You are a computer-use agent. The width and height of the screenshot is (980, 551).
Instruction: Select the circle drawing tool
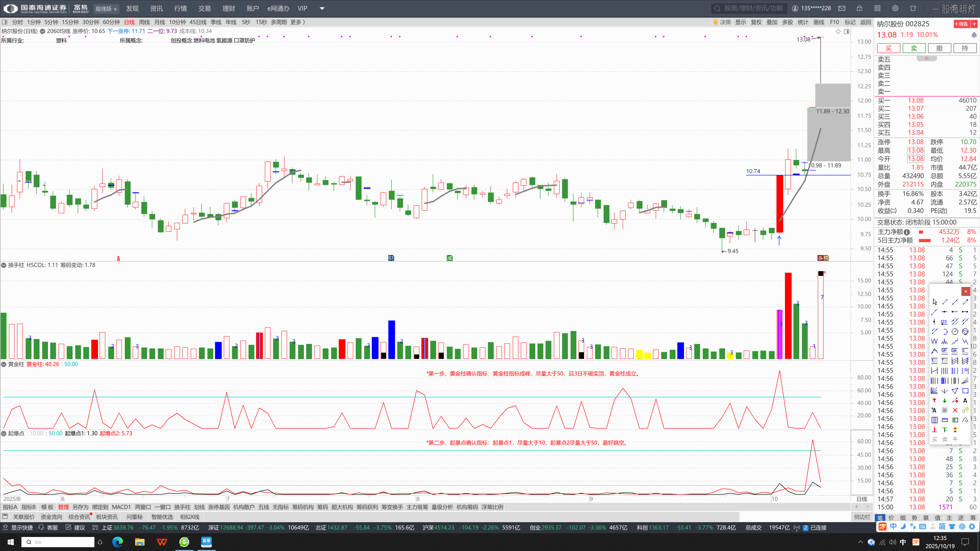[955, 332]
